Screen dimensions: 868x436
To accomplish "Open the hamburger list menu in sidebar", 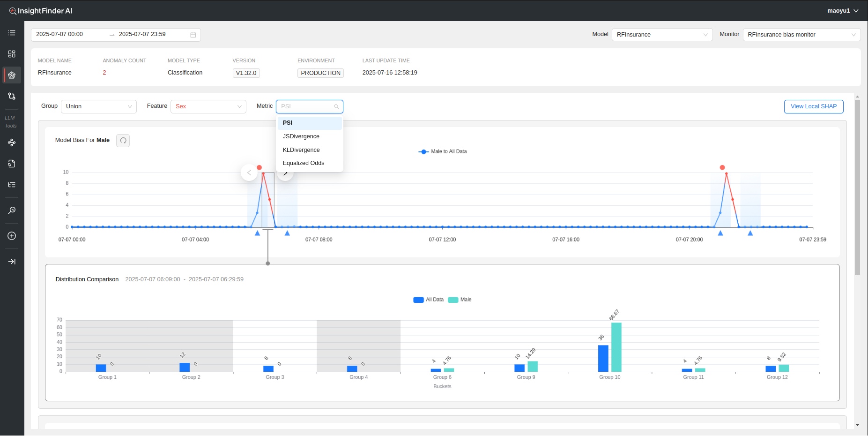I will [x=12, y=33].
